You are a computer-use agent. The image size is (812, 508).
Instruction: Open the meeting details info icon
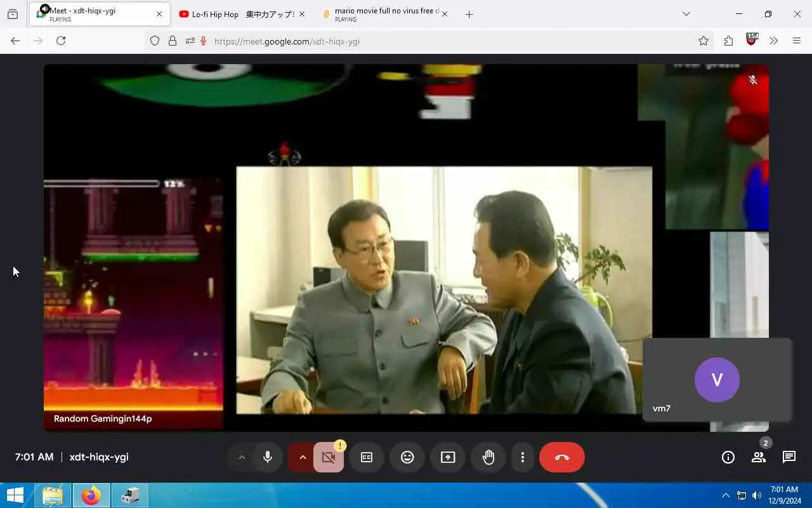click(728, 457)
